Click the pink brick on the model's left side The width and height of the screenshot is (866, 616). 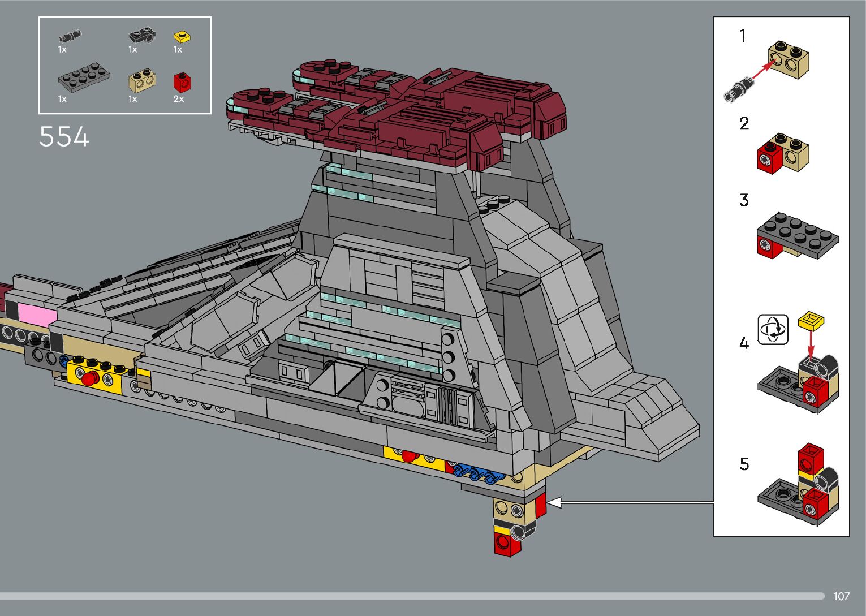point(34,313)
